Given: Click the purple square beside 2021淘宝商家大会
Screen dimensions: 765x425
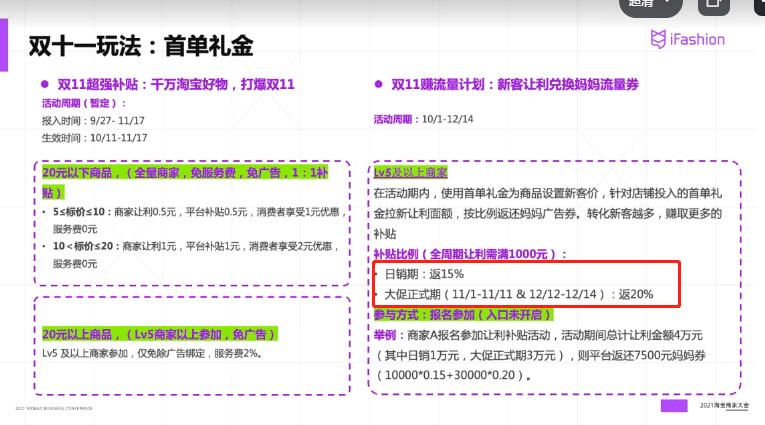Looking at the screenshot, I should [x=674, y=405].
